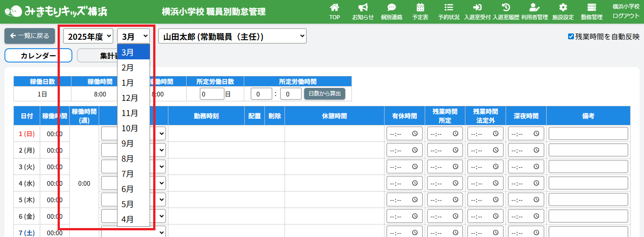Screen dimensions: 644x237
Task: Open 勤務管理 server icon
Action: point(591,8)
